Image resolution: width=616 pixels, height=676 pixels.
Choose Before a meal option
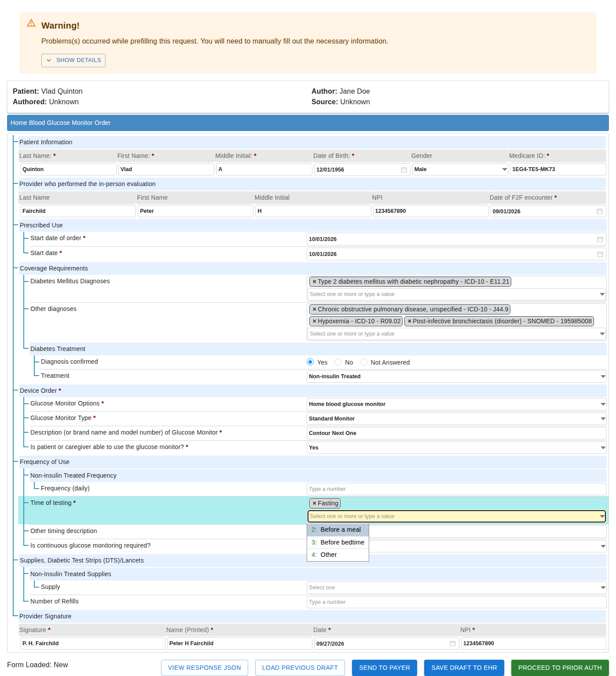(338, 530)
